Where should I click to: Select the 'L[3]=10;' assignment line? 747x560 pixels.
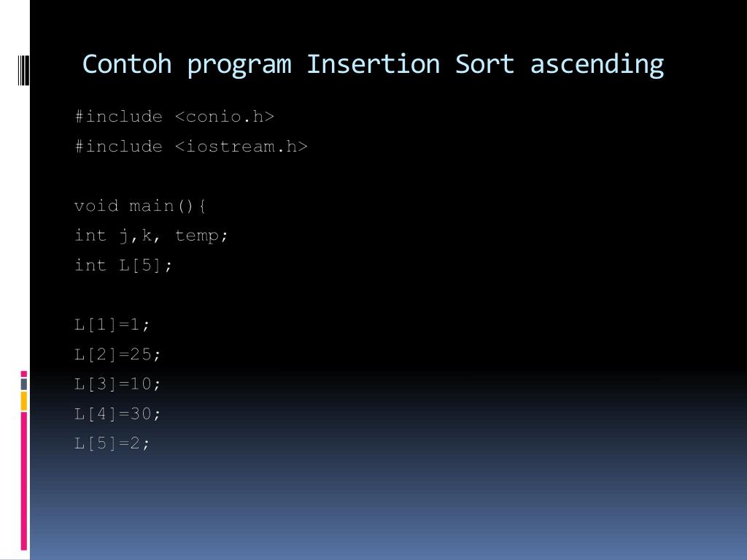pos(117,384)
